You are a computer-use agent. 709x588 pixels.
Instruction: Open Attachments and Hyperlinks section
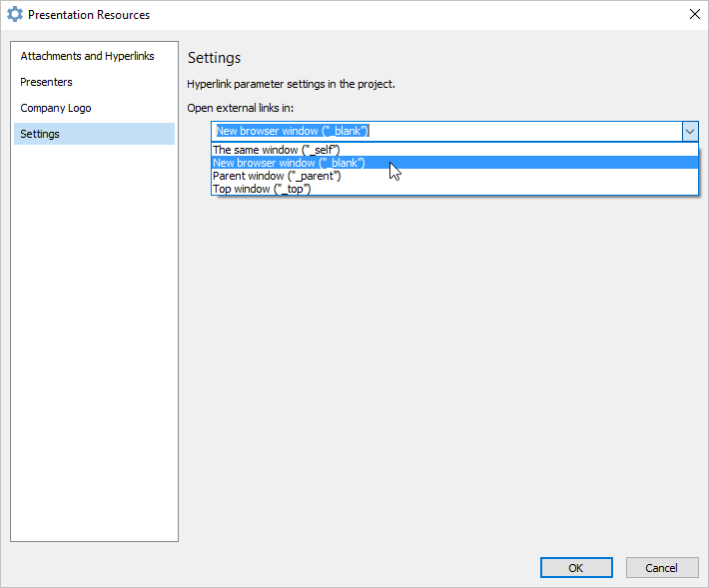point(87,56)
